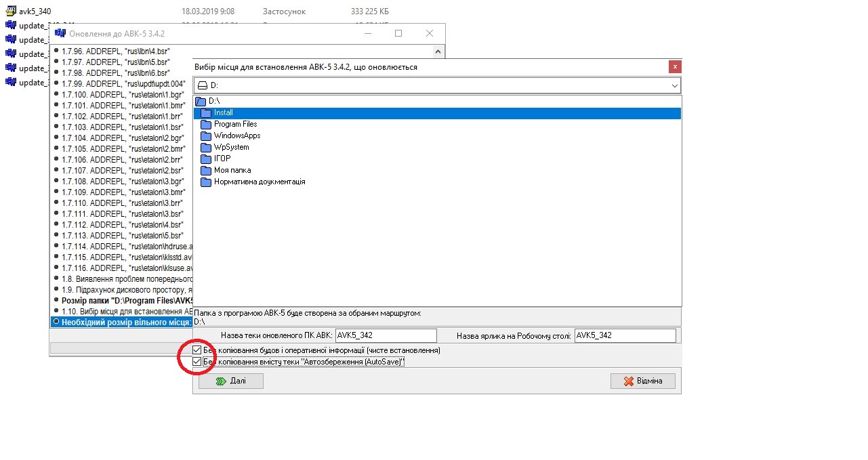Toggle 'Без копіювання вмісту теки AutoSave' checkbox

[197, 362]
